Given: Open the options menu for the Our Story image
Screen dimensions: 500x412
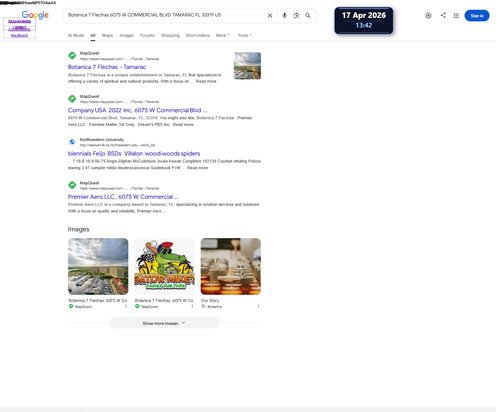Looking at the screenshot, I should click(x=259, y=306).
